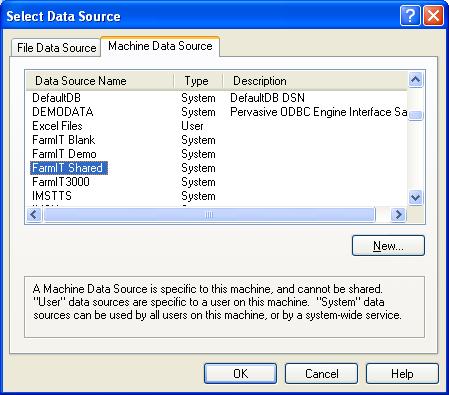Close the Select Data Source dialog
Viewport: 449px width, 395px height.
[433, 15]
